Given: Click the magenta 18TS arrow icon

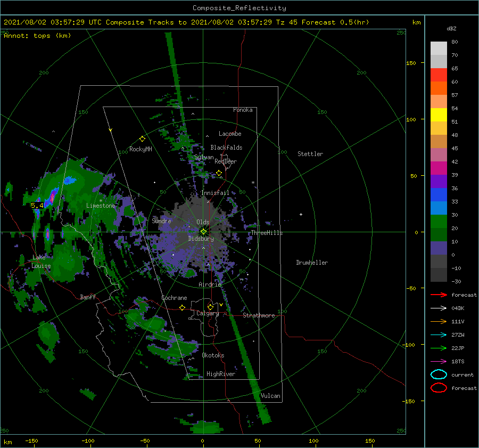Looking at the screenshot, I should (x=439, y=362).
